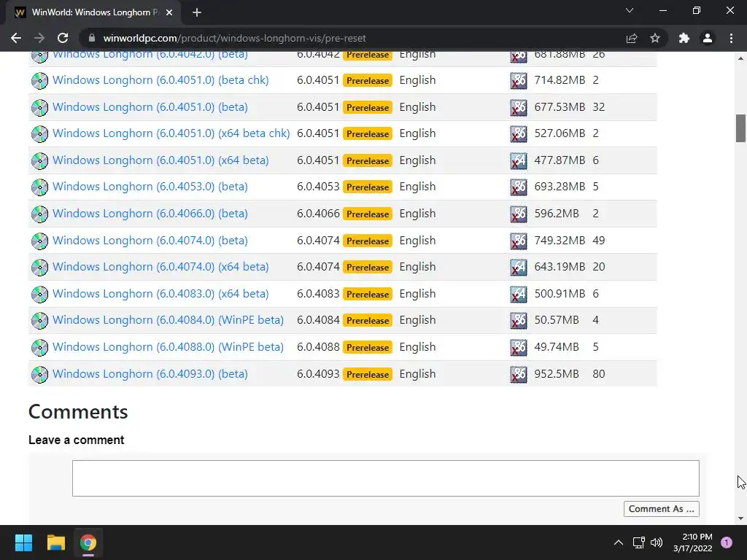This screenshot has height=560, width=747.
Task: Bookmark this page with the star icon
Action: pos(655,38)
